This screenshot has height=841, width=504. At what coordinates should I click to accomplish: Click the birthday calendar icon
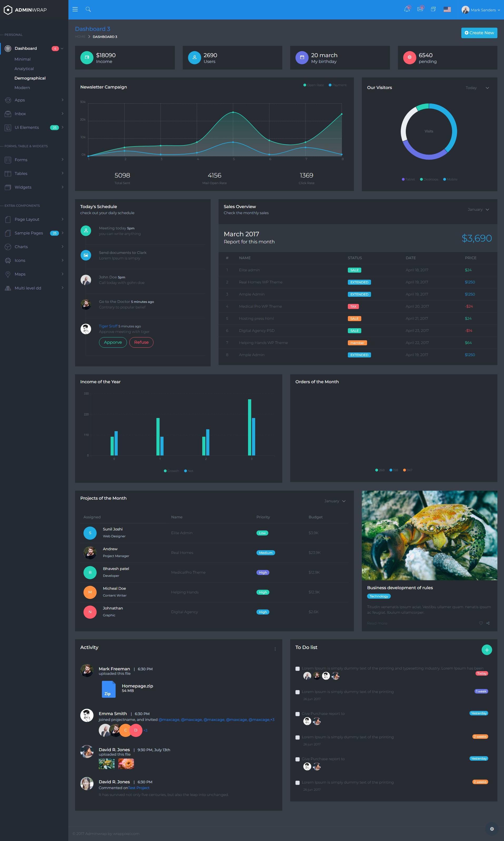pos(302,57)
